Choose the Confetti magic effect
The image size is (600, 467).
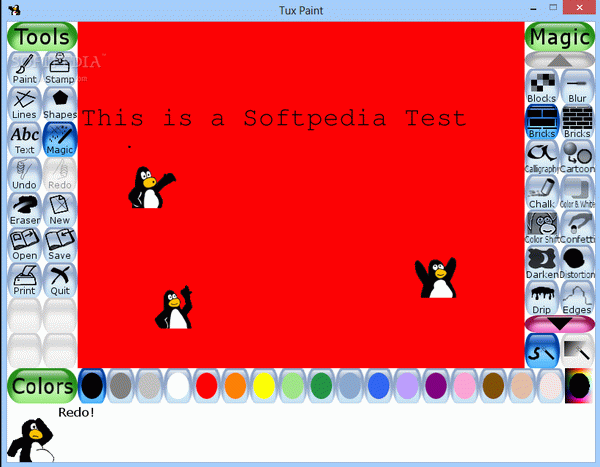(577, 227)
